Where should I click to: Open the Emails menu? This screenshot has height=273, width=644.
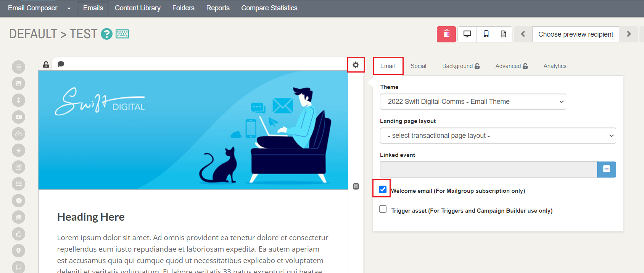click(x=93, y=8)
